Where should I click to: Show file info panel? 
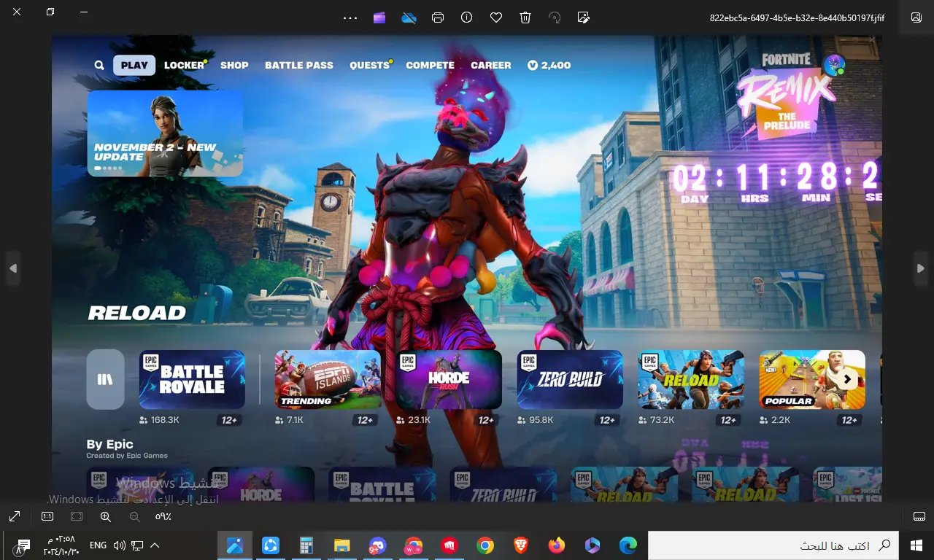coord(467,17)
